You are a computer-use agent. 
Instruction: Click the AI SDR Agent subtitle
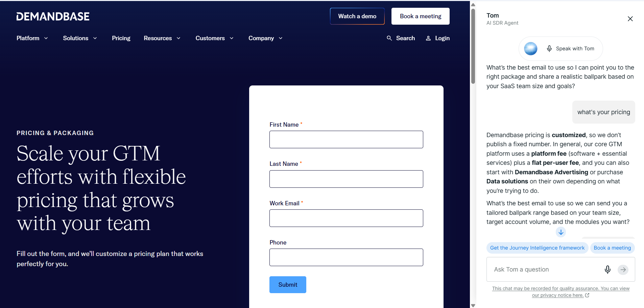click(x=502, y=23)
